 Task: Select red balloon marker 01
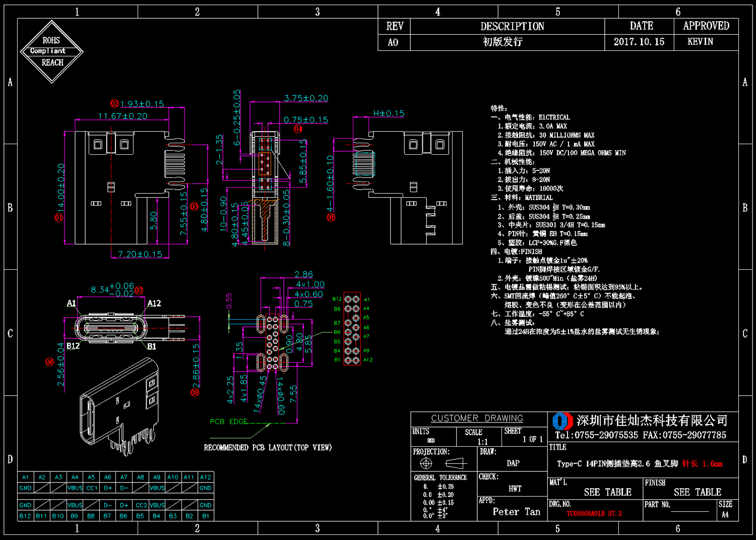(x=59, y=218)
